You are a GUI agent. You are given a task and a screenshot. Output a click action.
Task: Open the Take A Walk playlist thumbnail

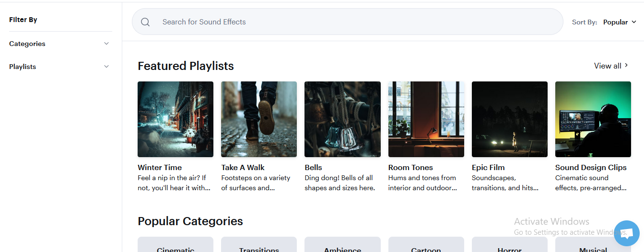259,119
